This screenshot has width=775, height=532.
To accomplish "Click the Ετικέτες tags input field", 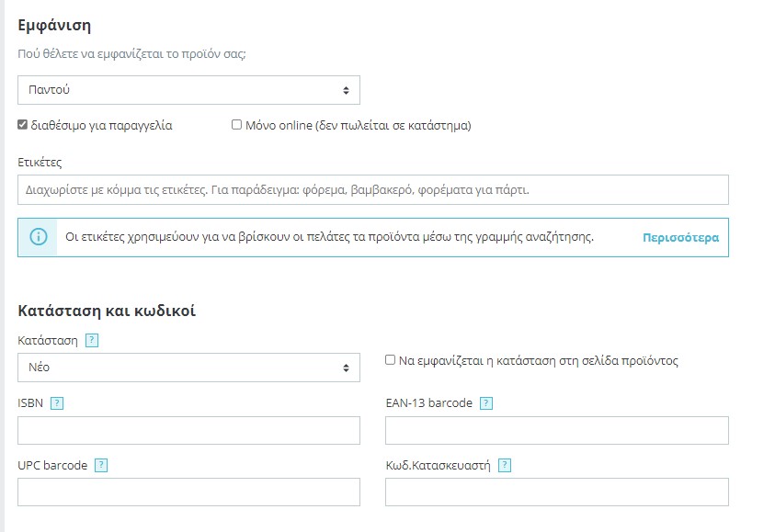I will point(372,190).
